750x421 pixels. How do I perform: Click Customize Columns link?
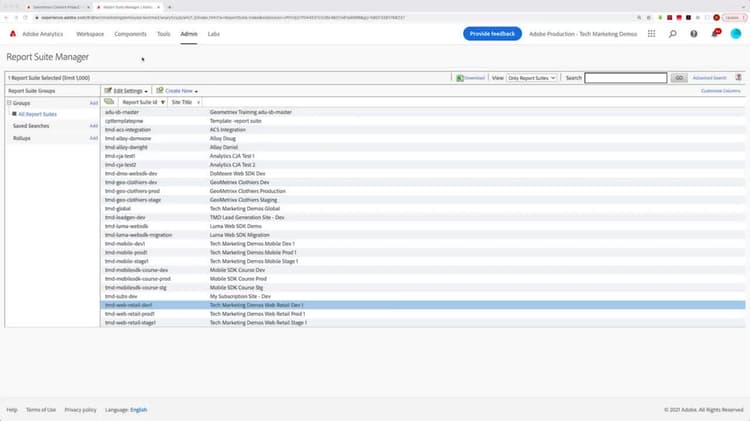pyautogui.click(x=720, y=91)
